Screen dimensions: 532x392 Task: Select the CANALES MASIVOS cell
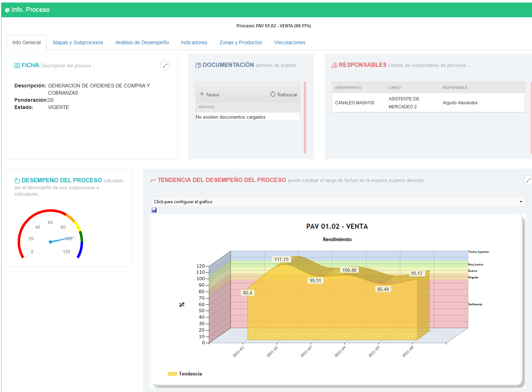(x=355, y=103)
